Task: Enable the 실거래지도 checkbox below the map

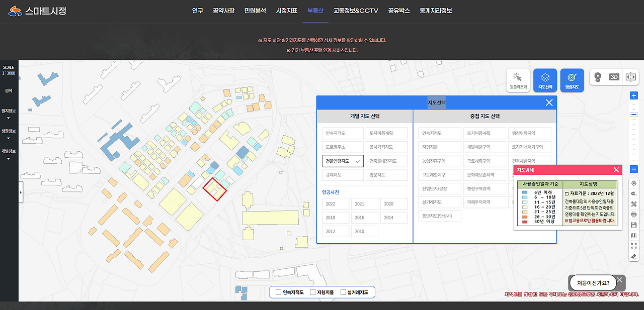Action: click(x=343, y=292)
